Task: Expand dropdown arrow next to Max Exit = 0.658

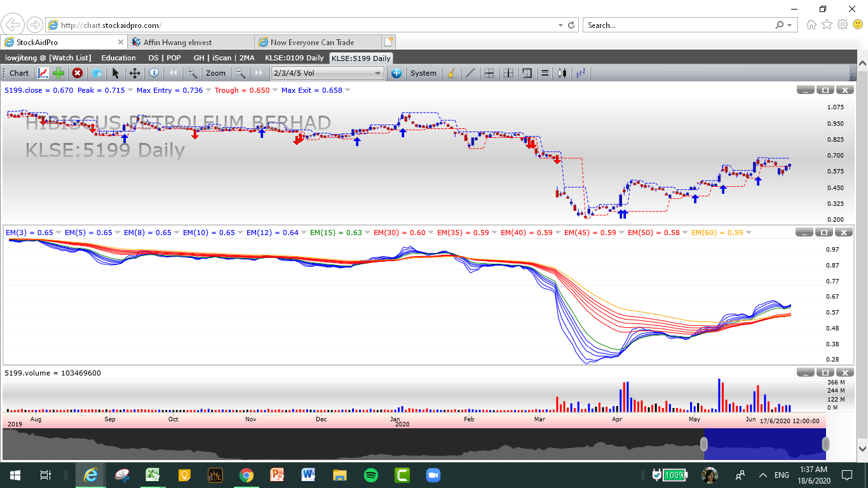Action: click(348, 90)
